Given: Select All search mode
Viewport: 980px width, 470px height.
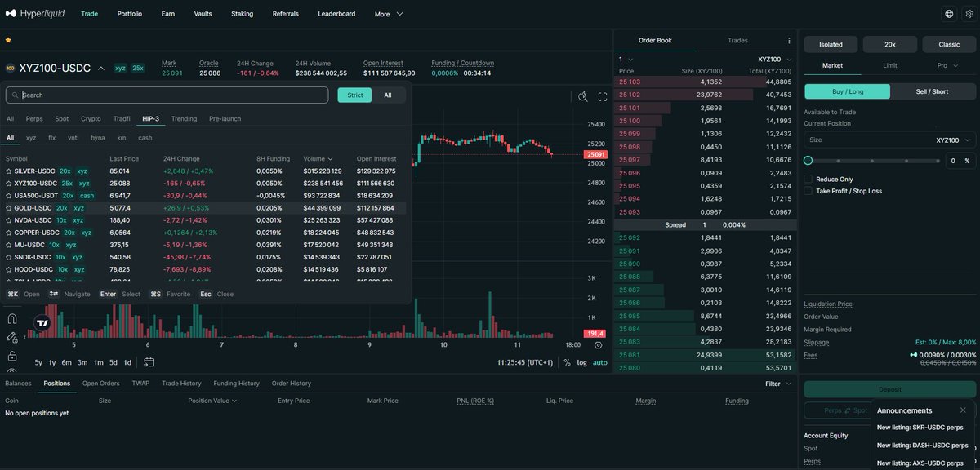Looking at the screenshot, I should 388,95.
